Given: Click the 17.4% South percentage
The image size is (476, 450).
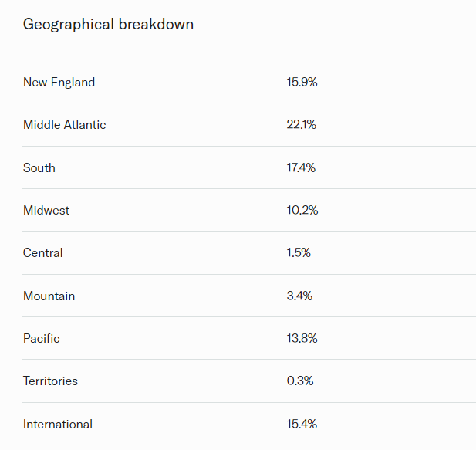Looking at the screenshot, I should pos(301,167).
